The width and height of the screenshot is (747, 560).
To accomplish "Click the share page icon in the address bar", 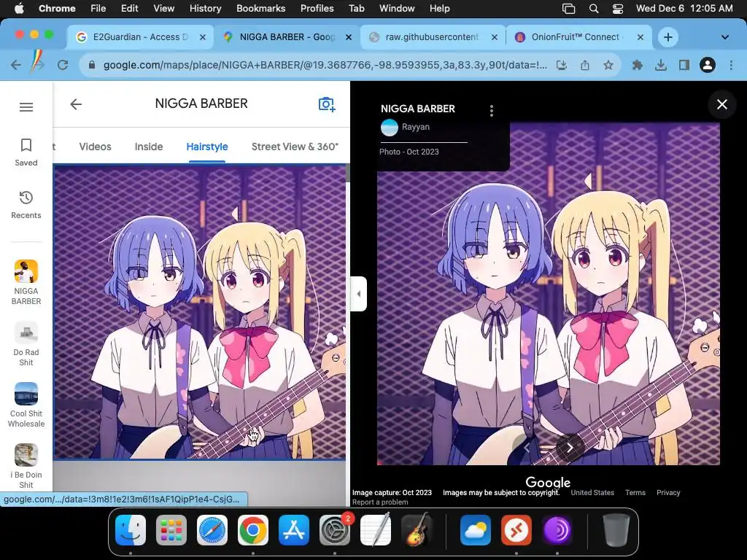I will tap(585, 65).
